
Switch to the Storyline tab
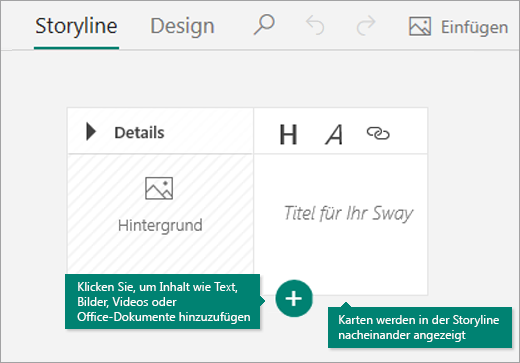76,26
